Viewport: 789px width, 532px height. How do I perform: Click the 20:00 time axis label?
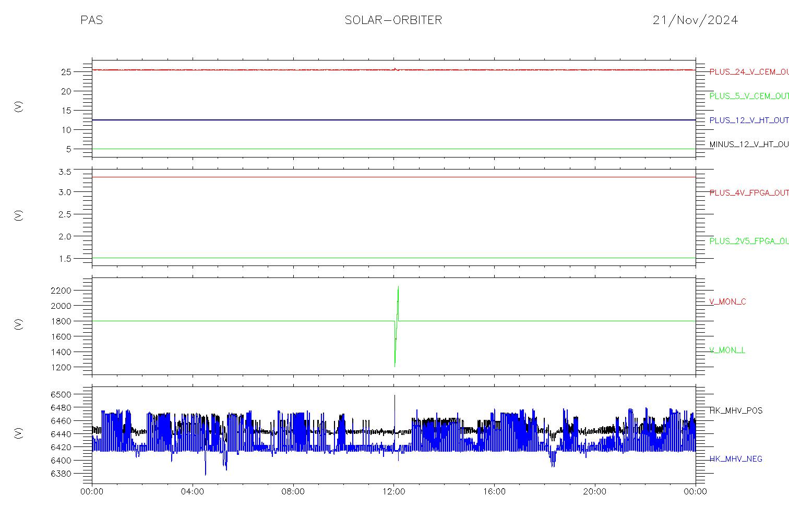pos(595,492)
